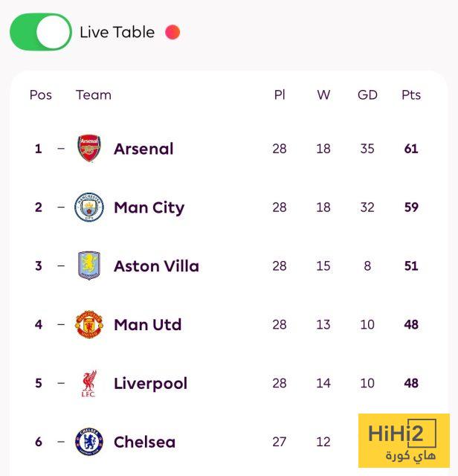Open the Aston Villa team page
The image size is (458, 476).
coord(156,266)
